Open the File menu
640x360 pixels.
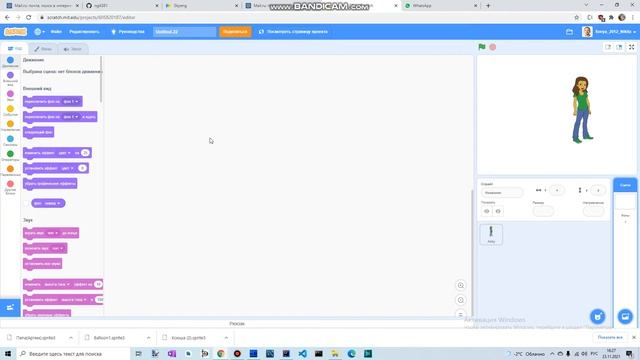pyautogui.click(x=56, y=31)
